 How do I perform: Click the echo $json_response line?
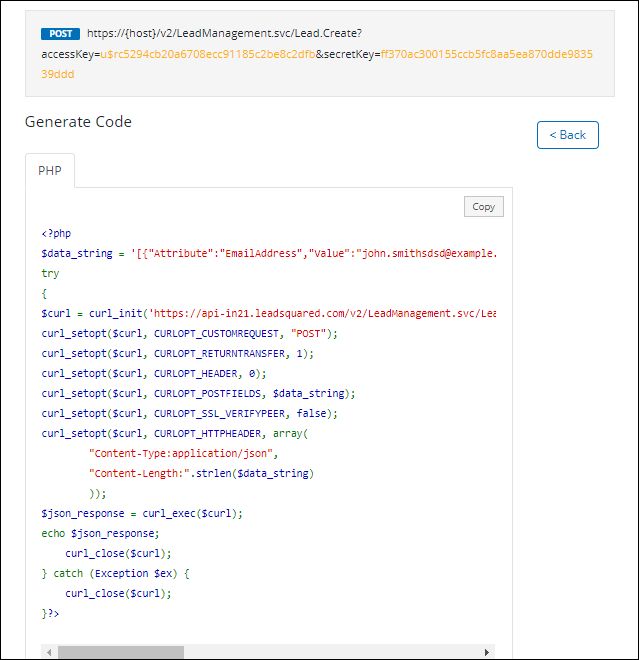click(x=100, y=533)
